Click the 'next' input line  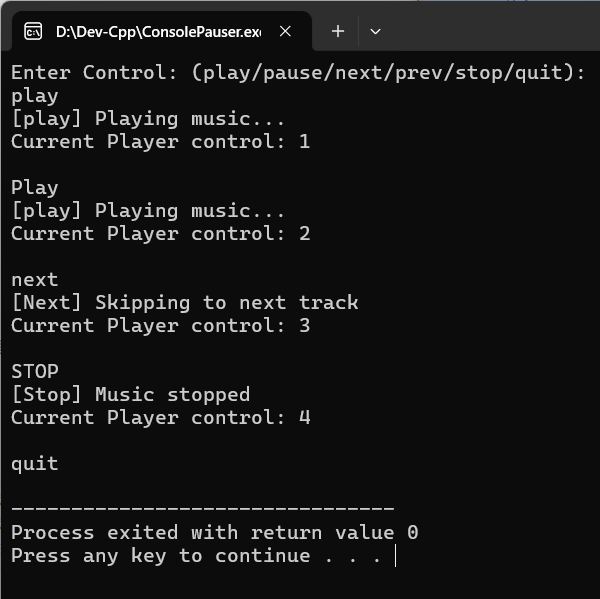click(x=35, y=280)
